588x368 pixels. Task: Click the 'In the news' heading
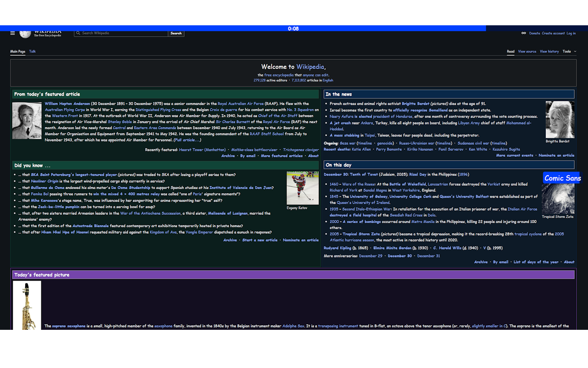click(x=339, y=94)
